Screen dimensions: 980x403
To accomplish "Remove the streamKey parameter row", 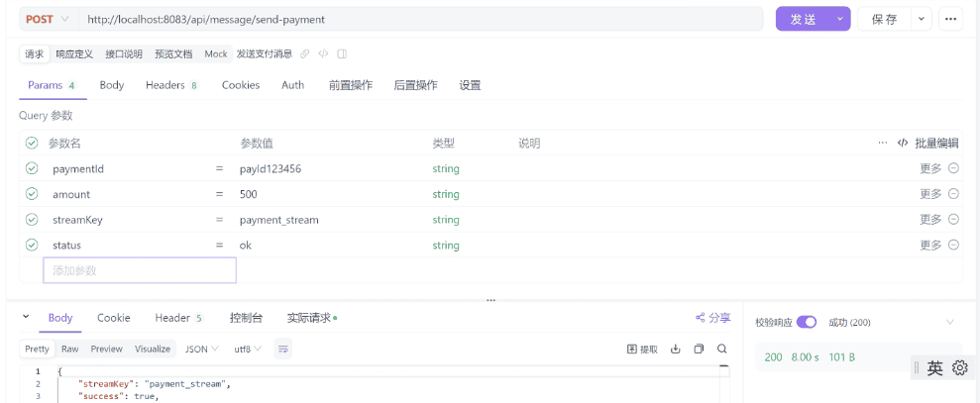I will click(x=954, y=219).
